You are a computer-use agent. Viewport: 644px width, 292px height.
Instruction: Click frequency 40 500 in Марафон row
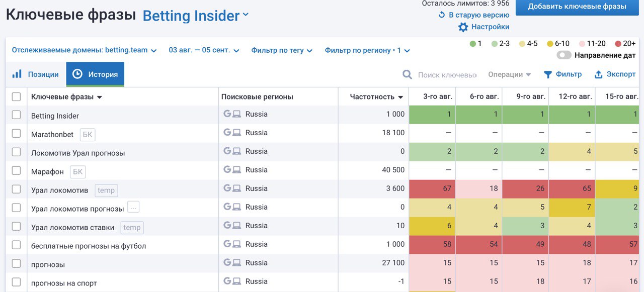click(393, 170)
